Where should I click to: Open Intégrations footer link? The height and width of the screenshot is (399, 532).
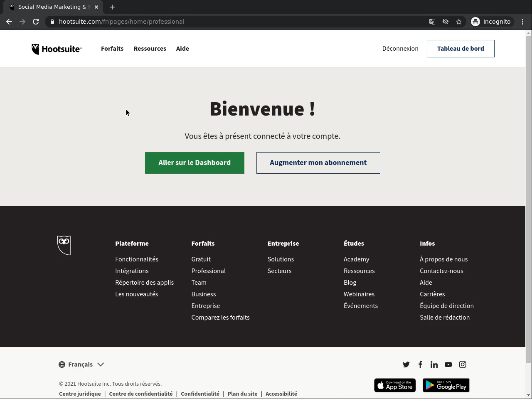[x=132, y=271]
